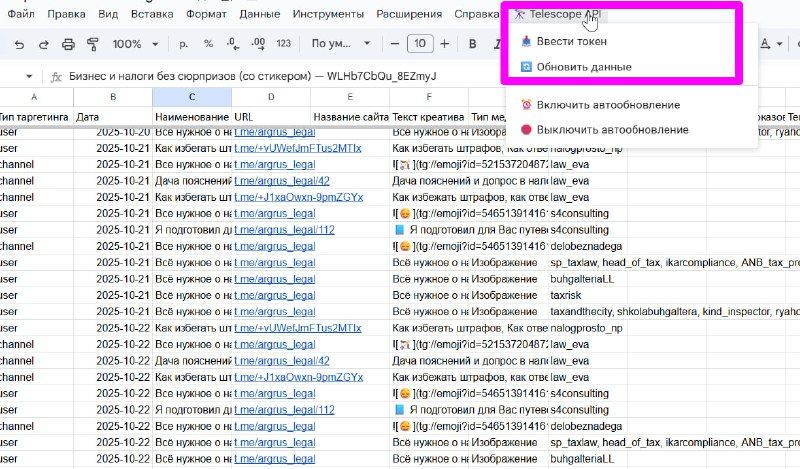Image resolution: width=800 pixels, height=469 pixels.
Task: Format as currency (р.)
Action: [x=184, y=44]
